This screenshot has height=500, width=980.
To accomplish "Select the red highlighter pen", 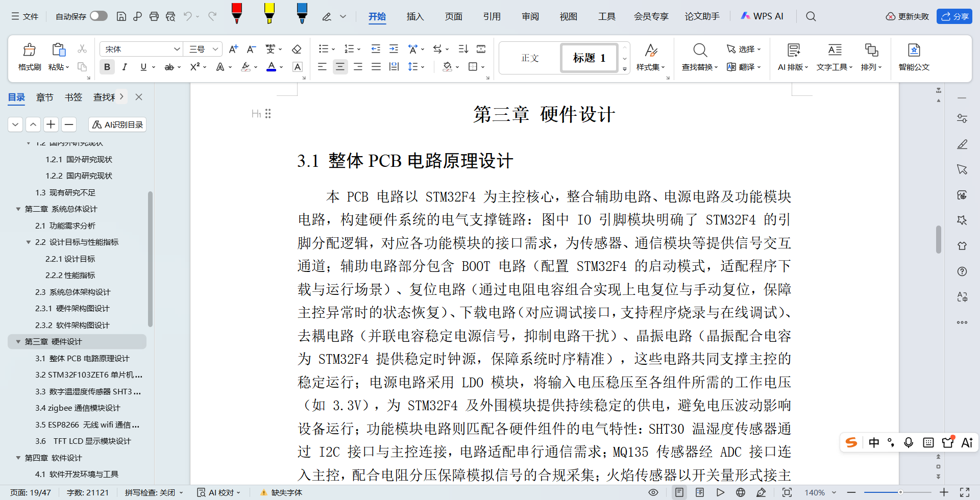I will (x=237, y=13).
